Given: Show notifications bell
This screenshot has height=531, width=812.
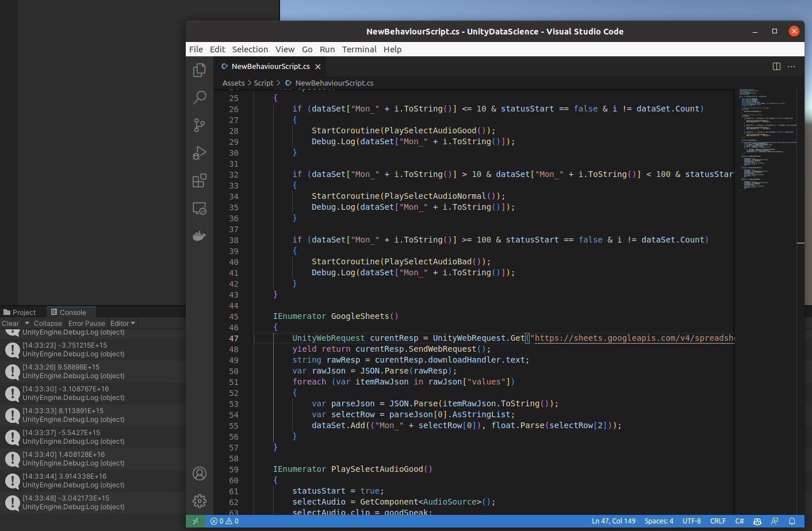Looking at the screenshot, I should pyautogui.click(x=792, y=521).
